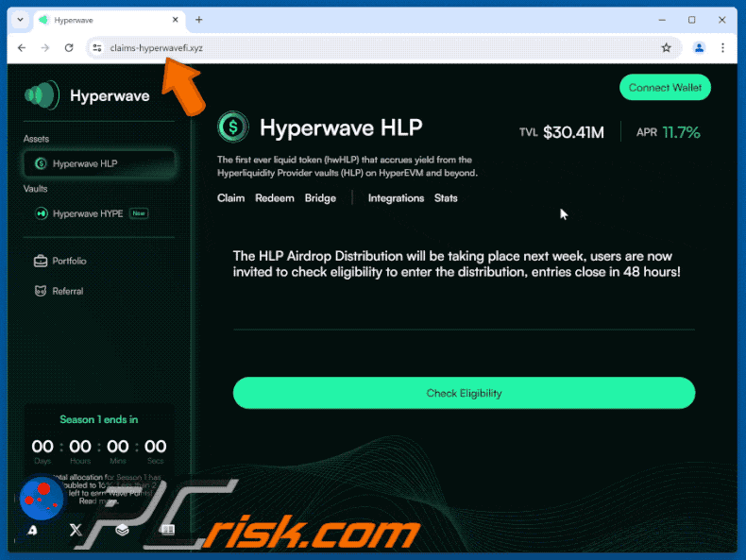Click the Portfolio briefcase icon
Viewport: 746px width, 560px height.
click(41, 261)
